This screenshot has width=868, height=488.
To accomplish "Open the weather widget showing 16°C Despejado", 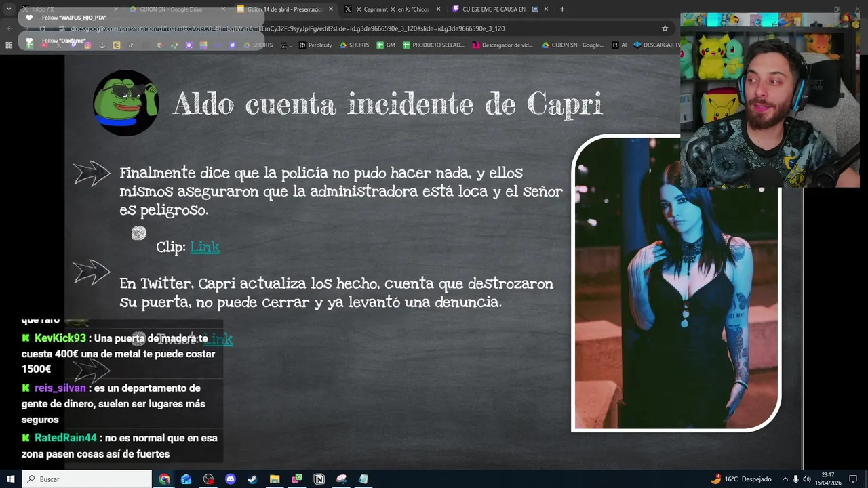I will [x=741, y=479].
